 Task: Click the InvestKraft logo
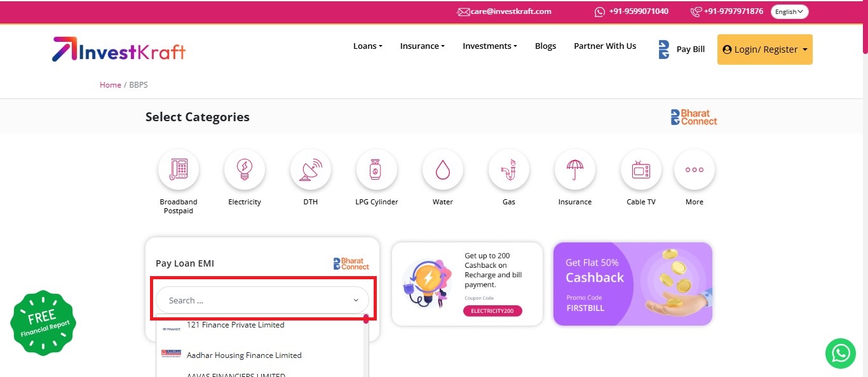pos(119,50)
